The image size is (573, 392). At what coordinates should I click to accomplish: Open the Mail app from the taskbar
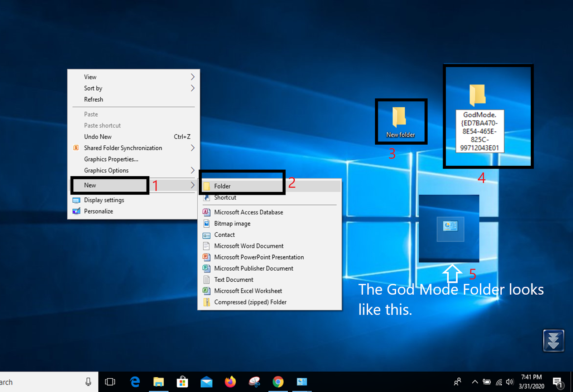pyautogui.click(x=207, y=382)
